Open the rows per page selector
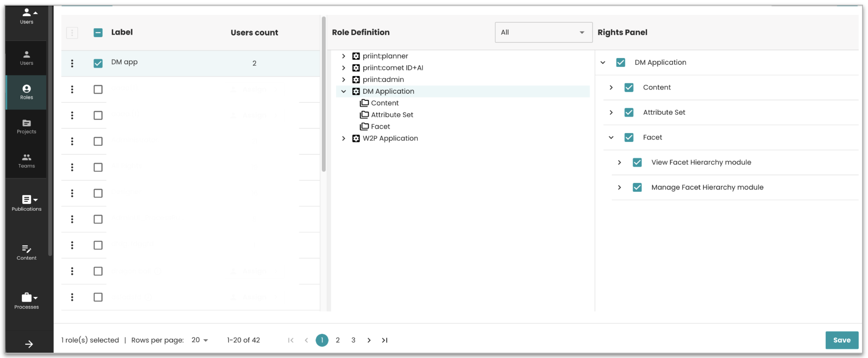Viewport: 868px width, 358px height. (200, 340)
